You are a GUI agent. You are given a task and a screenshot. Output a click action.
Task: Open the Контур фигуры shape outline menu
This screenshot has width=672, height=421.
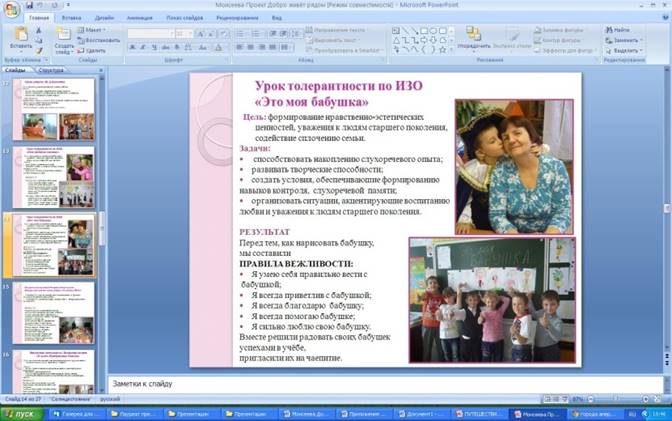(x=558, y=40)
